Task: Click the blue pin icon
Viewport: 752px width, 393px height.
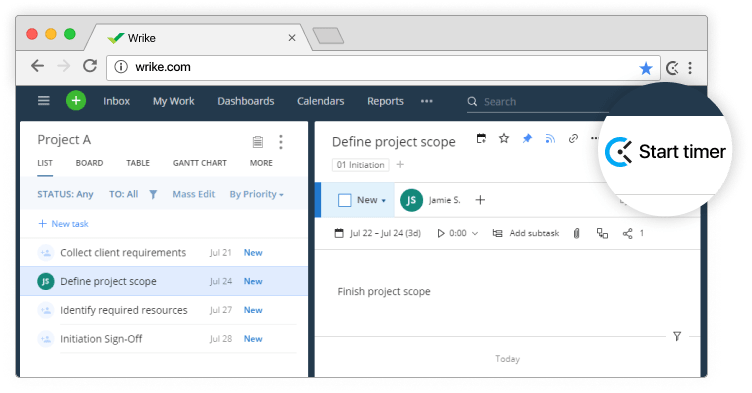Action: 527,139
